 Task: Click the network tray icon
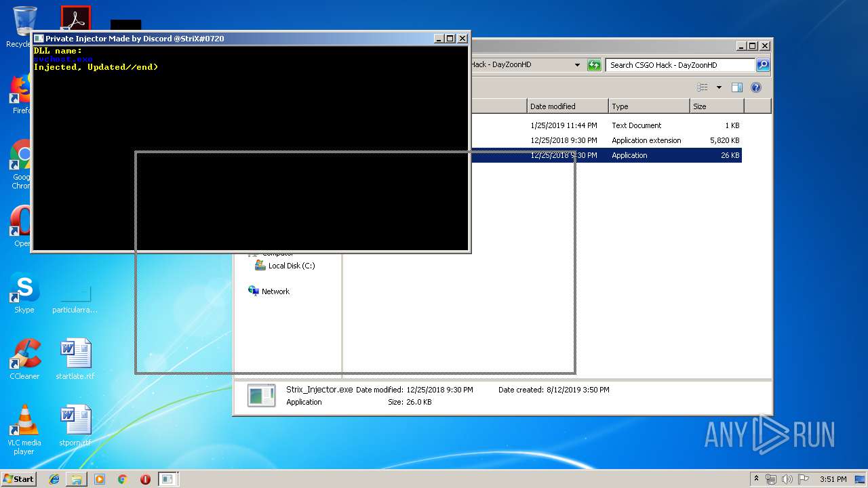771,479
